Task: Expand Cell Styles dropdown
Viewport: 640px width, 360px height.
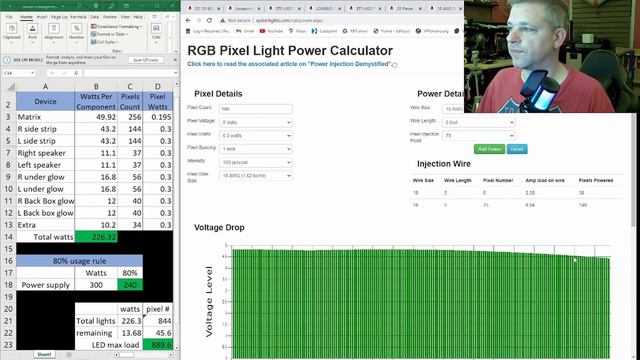Action: [104, 42]
